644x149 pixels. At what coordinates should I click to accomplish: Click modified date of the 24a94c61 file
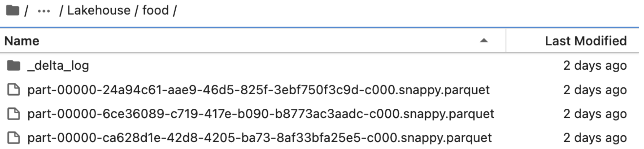[595, 90]
